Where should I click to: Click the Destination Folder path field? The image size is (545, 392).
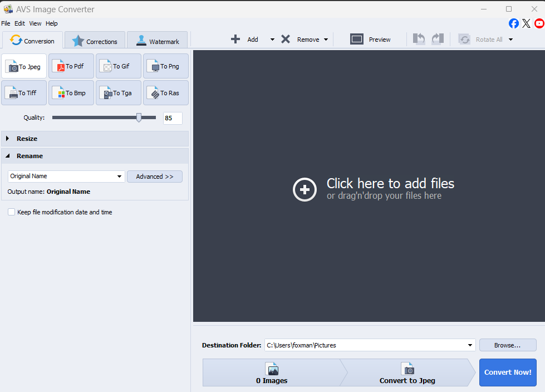point(370,345)
